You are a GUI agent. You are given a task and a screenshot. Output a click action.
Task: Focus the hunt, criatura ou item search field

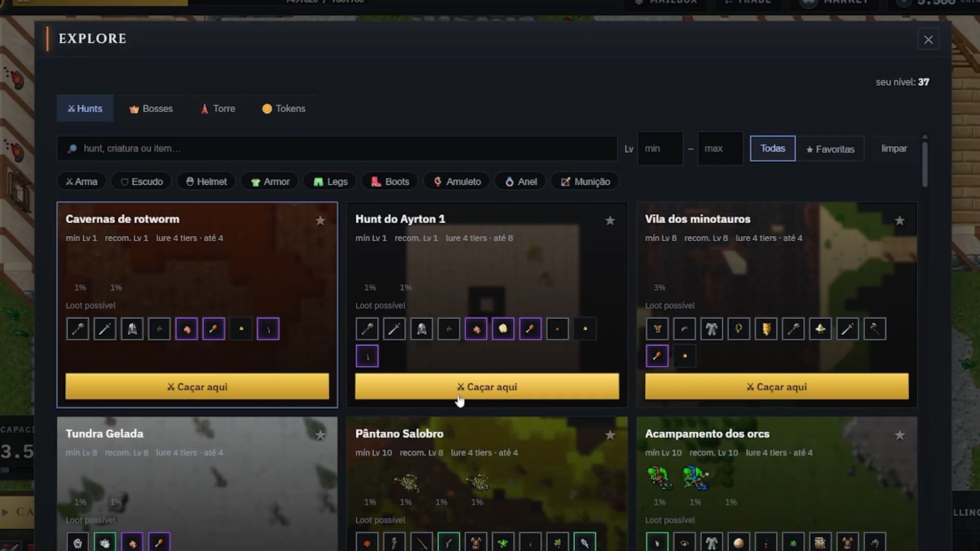[x=337, y=148]
